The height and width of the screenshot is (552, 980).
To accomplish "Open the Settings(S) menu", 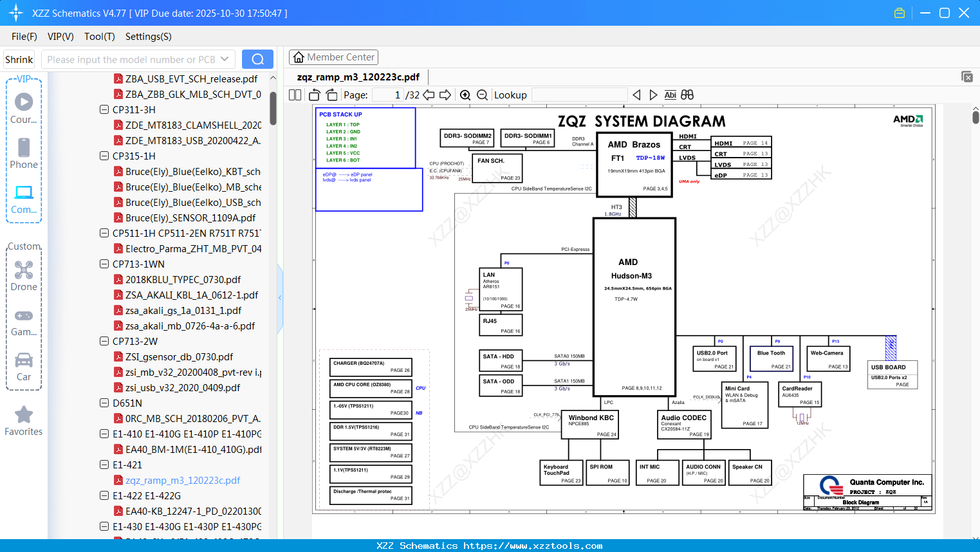I will [x=149, y=37].
